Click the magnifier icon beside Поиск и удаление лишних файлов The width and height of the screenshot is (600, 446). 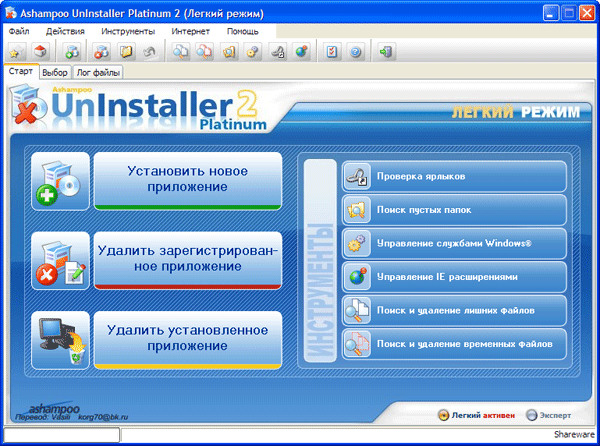357,310
